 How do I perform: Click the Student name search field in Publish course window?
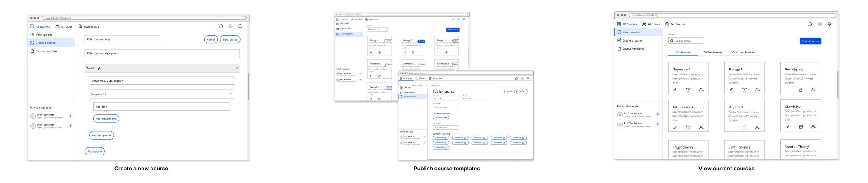[x=446, y=127]
